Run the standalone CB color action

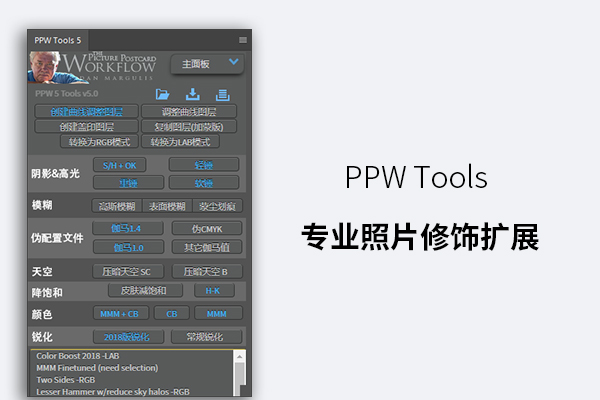172,313
